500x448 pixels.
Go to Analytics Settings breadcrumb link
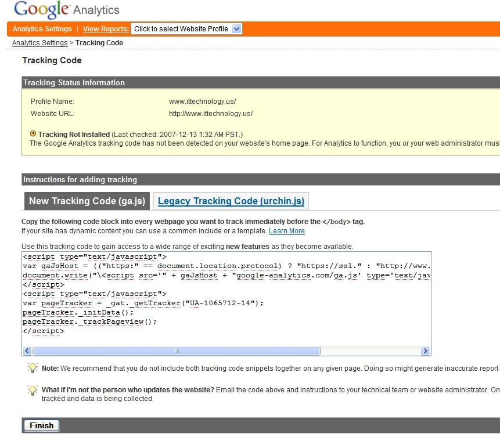click(x=40, y=43)
